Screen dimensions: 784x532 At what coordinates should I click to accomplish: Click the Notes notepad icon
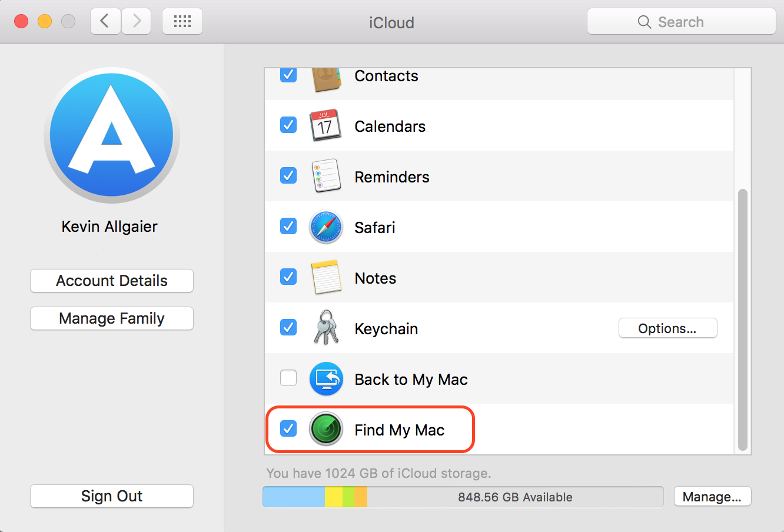tap(326, 277)
